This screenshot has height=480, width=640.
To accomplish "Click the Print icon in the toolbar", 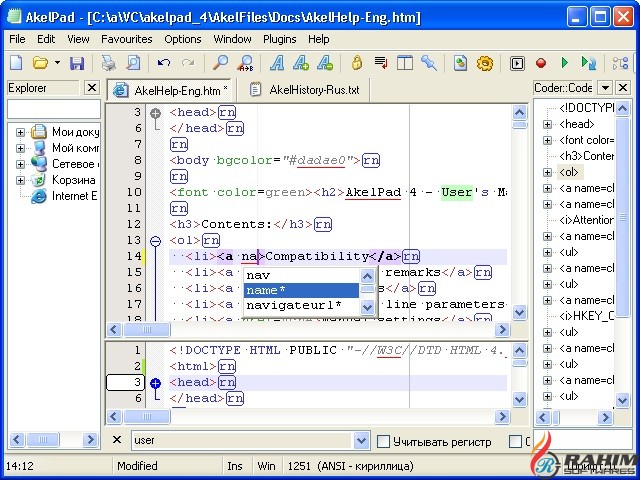I will point(109,63).
